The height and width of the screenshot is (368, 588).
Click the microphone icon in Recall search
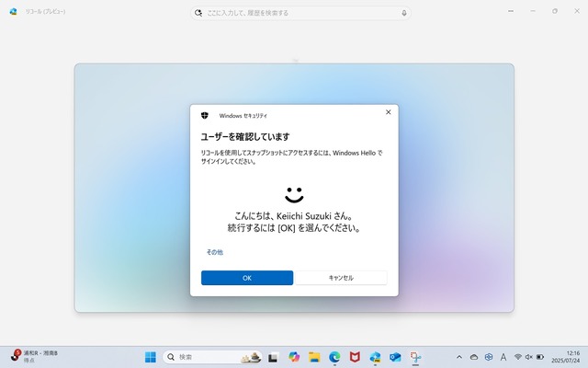point(404,13)
